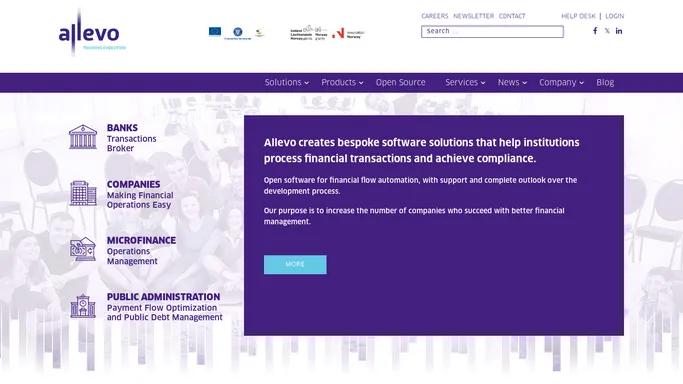
Task: Click 'Allevo creates bespoke software solutions' headline
Action: pyautogui.click(x=421, y=150)
